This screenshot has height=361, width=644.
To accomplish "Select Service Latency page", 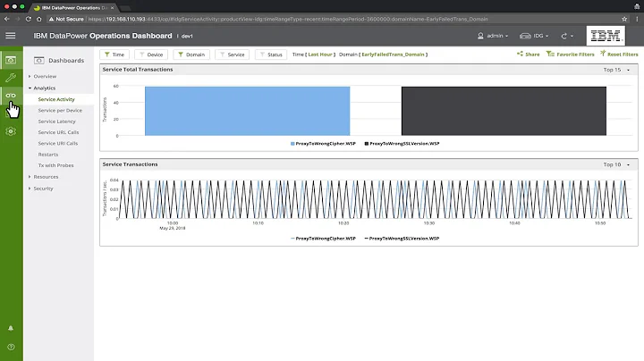I will tap(56, 122).
